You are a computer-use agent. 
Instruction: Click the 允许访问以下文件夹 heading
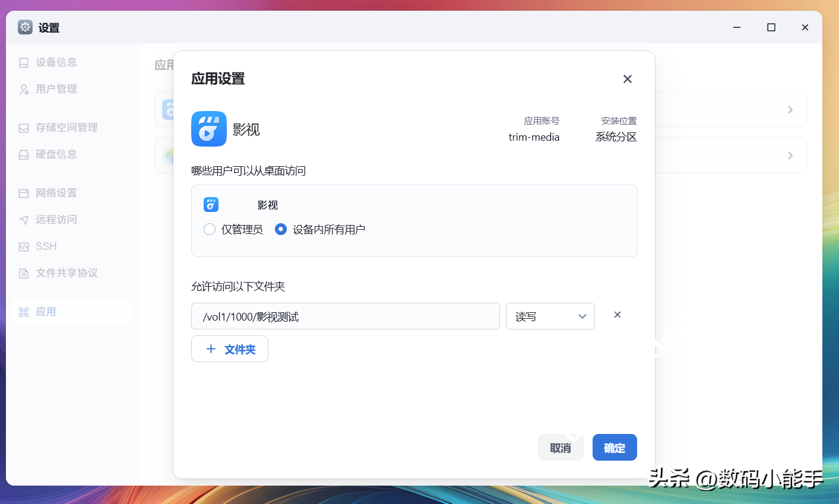tap(238, 287)
